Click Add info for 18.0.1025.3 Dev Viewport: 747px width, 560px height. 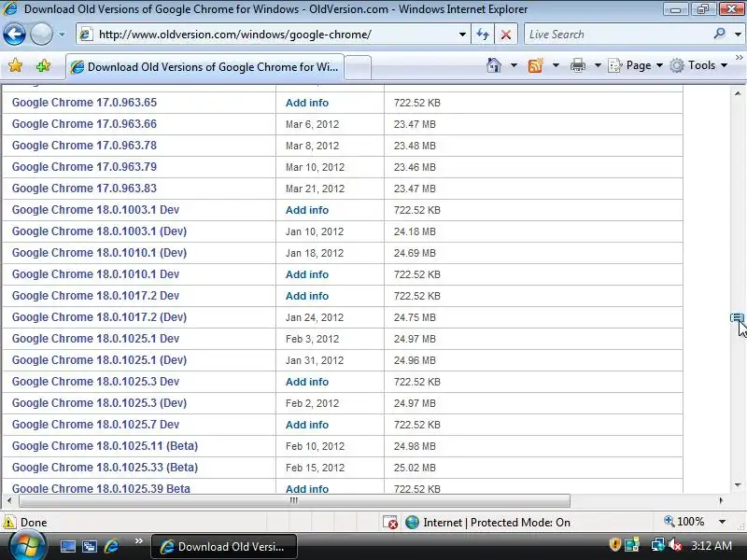[307, 382]
